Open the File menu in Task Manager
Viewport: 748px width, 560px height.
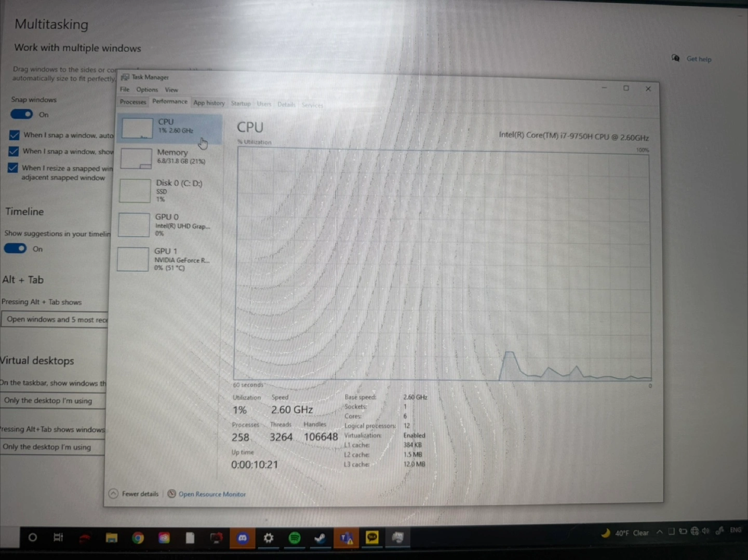(x=125, y=89)
